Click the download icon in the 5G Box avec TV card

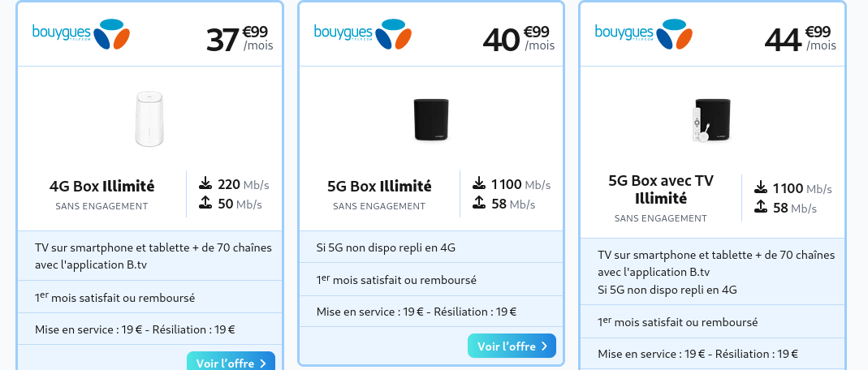(760, 187)
